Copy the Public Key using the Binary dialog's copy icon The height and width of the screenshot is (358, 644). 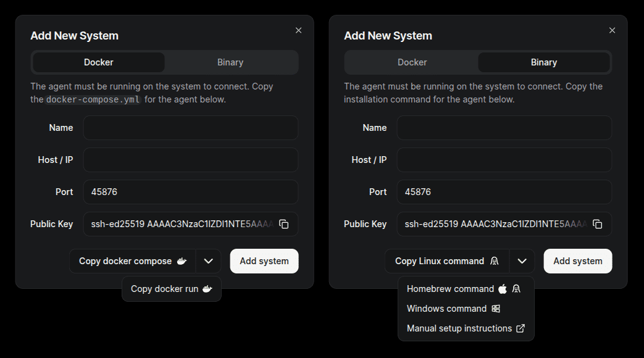[x=597, y=224]
